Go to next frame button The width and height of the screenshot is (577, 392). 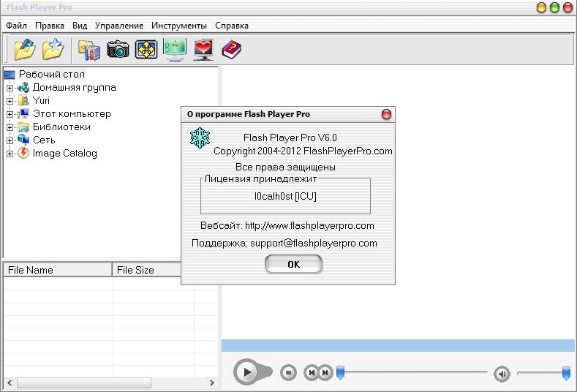[x=325, y=372]
